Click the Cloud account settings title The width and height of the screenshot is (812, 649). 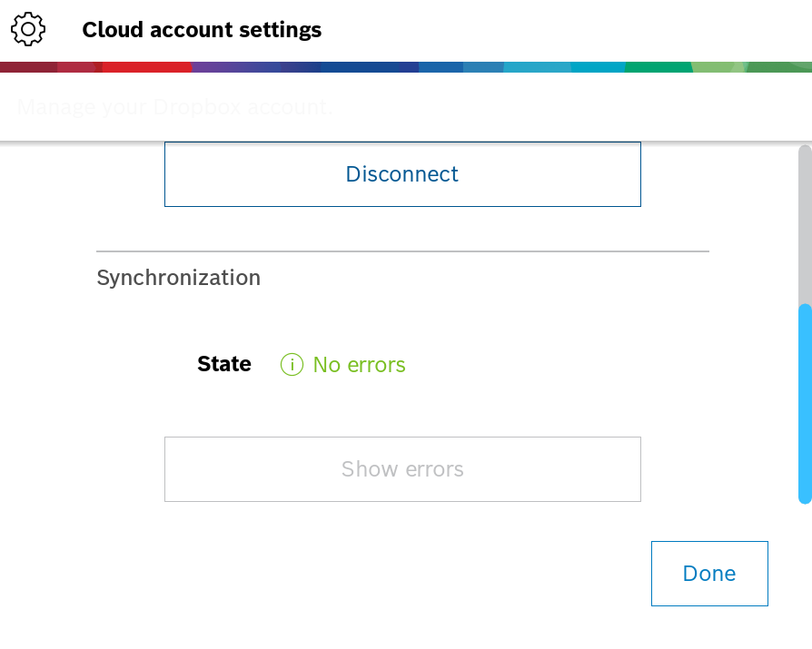click(x=202, y=30)
